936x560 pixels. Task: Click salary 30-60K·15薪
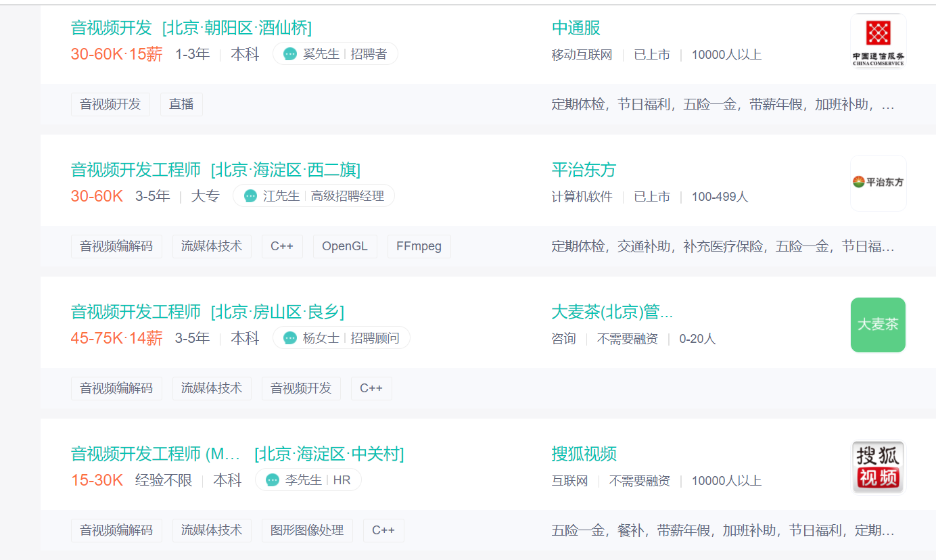(x=117, y=55)
